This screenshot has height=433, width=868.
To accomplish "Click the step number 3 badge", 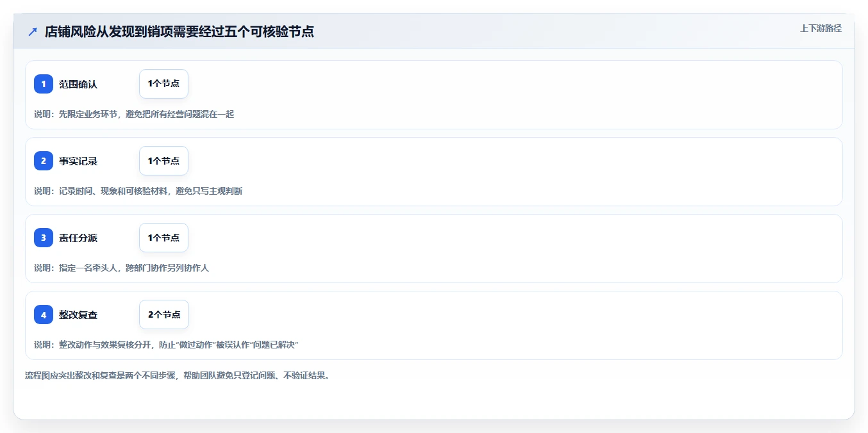I will pyautogui.click(x=44, y=238).
